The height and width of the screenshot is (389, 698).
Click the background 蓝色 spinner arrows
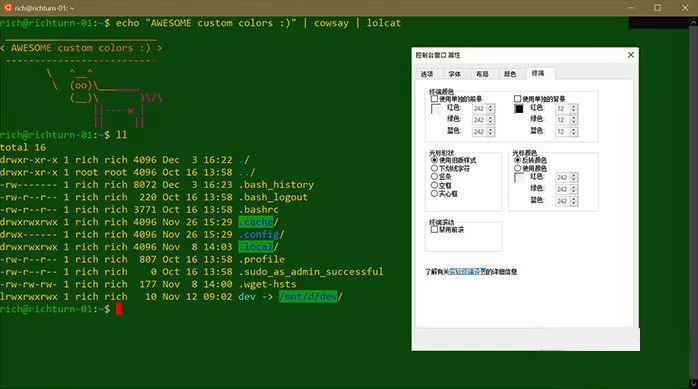[x=574, y=131]
